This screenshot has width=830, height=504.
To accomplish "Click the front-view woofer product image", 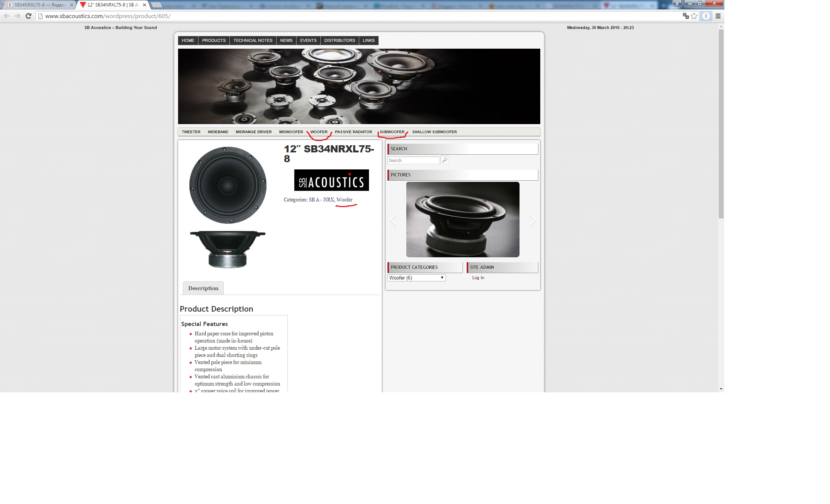I will (x=228, y=185).
